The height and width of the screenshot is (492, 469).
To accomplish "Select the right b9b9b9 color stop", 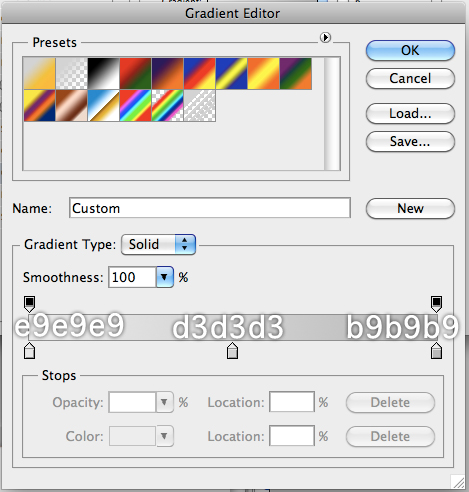I will point(436,351).
